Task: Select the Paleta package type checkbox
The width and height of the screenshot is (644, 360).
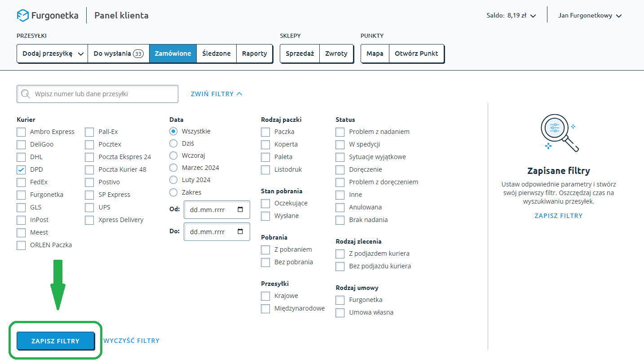Action: point(265,157)
